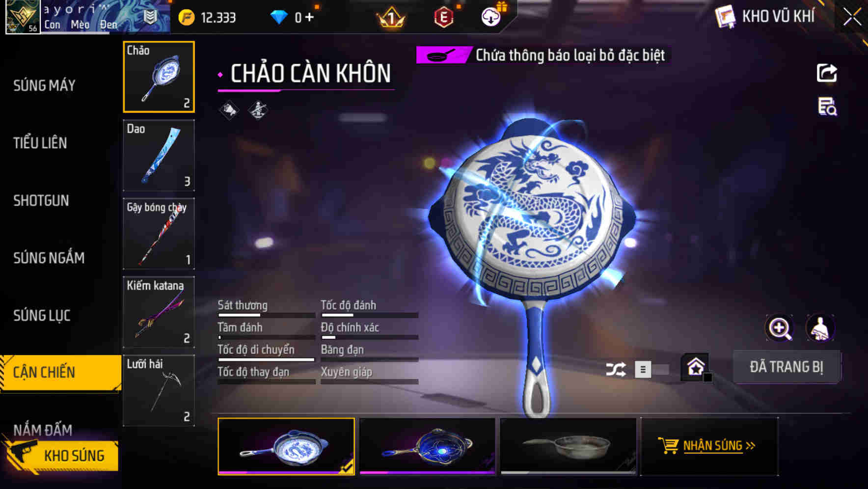Open the download cloud gift icon
The height and width of the screenshot is (489, 868).
coord(490,17)
